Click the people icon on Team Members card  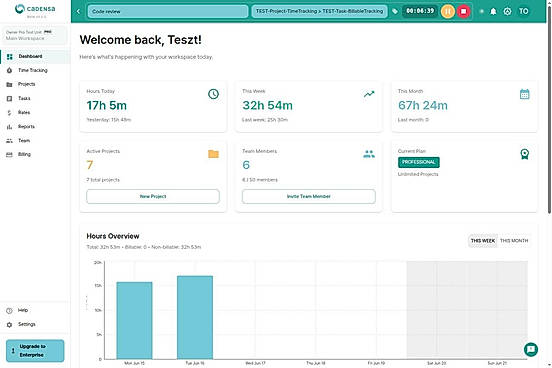pyautogui.click(x=369, y=154)
